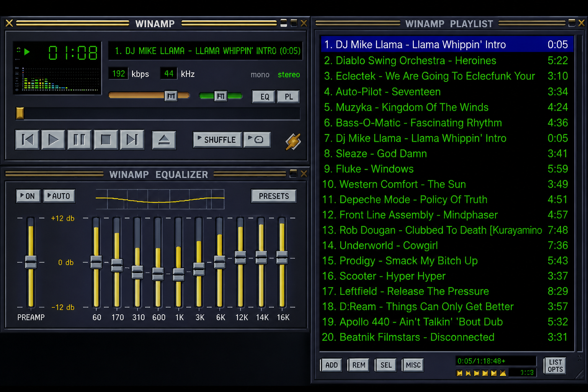Select Depeche Mode - Policy Of Truth

pos(447,199)
